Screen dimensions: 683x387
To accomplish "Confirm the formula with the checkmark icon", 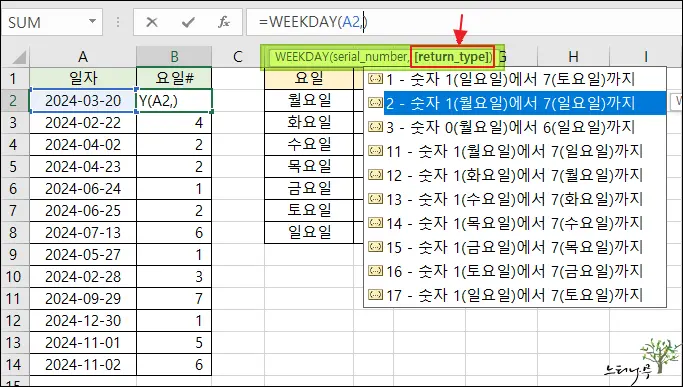I will [188, 22].
